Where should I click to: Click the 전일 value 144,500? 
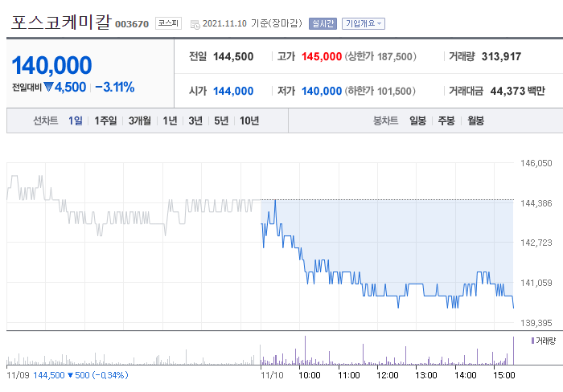233,57
